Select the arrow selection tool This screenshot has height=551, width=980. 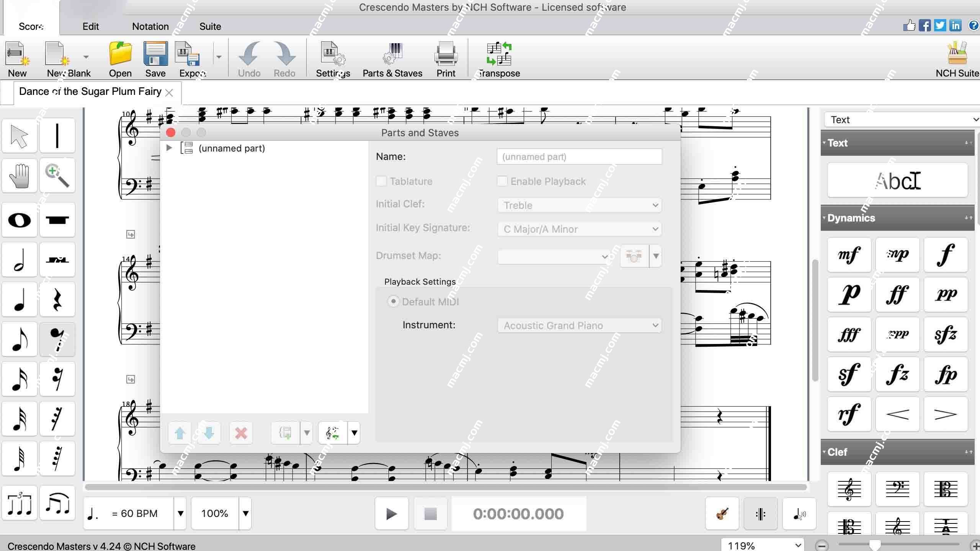point(20,135)
